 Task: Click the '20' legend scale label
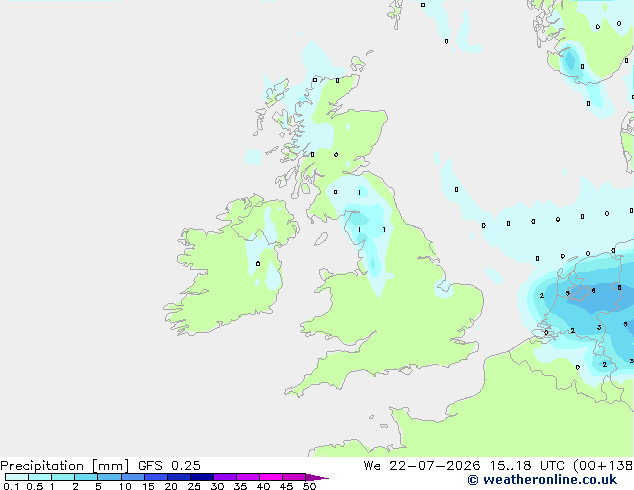tap(171, 486)
